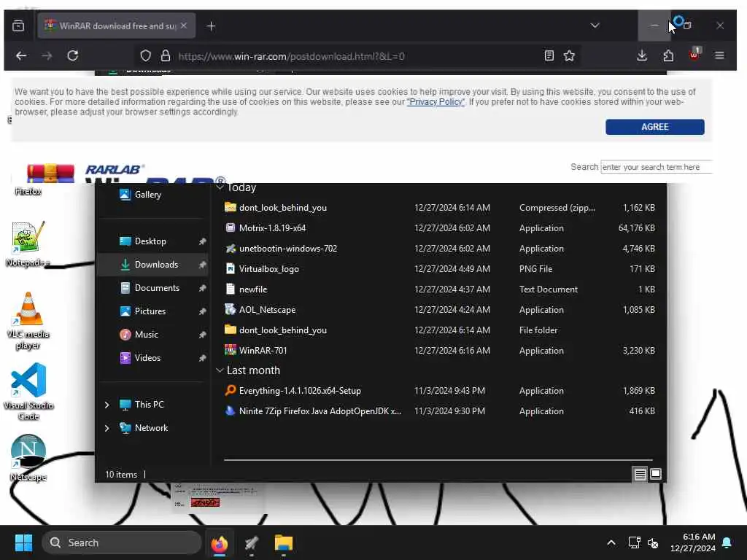Open the Firefox View recent browsing icon
Viewport: 747px width, 560px height.
click(x=18, y=26)
